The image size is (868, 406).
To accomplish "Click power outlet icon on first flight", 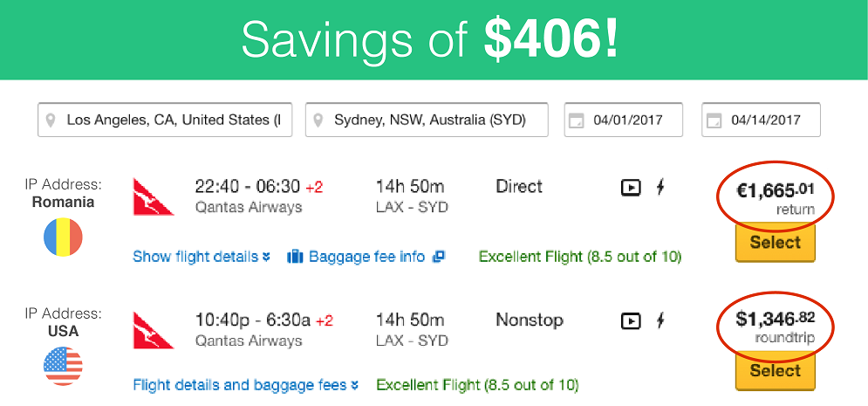I will coord(660,187).
